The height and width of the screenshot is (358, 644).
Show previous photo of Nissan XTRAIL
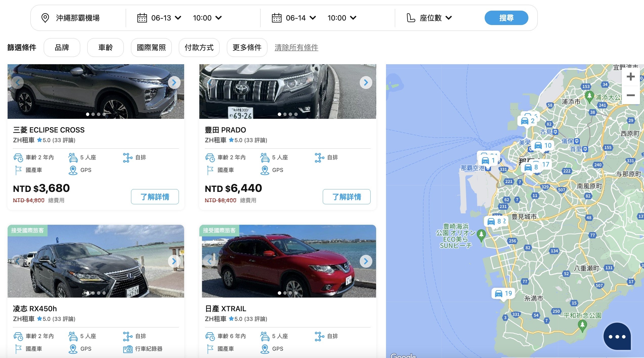209,261
